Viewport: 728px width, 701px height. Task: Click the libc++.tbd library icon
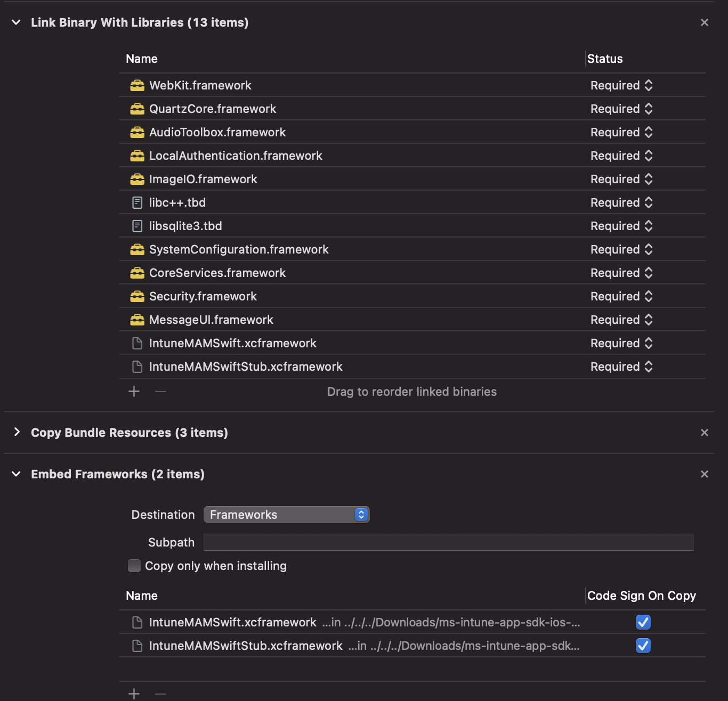pos(137,202)
